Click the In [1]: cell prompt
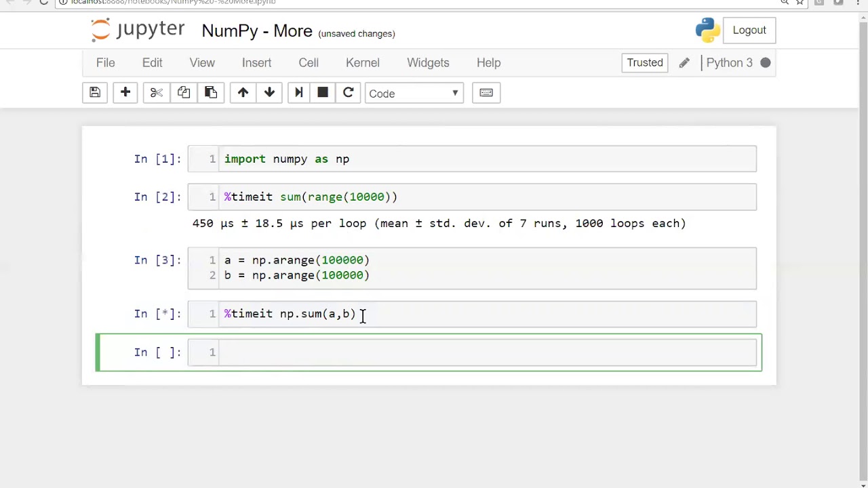The image size is (868, 488). point(157,159)
